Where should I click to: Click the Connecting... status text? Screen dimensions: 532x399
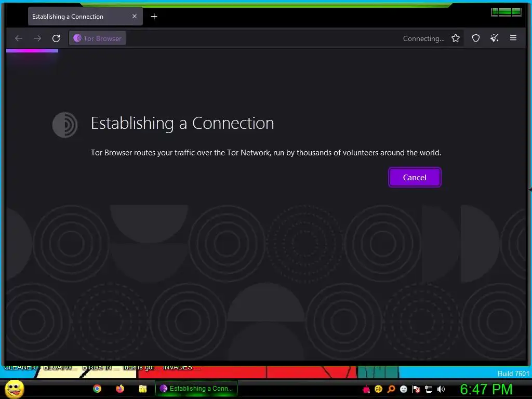[x=424, y=38]
